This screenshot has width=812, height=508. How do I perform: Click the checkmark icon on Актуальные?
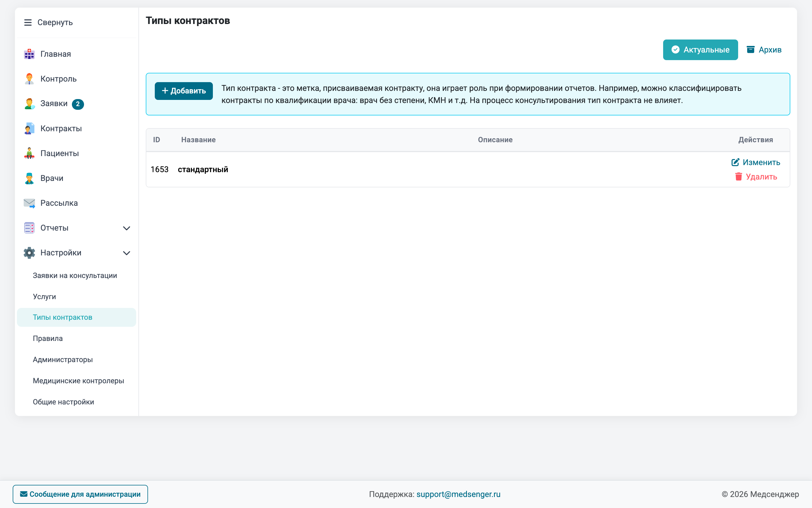[x=676, y=49]
